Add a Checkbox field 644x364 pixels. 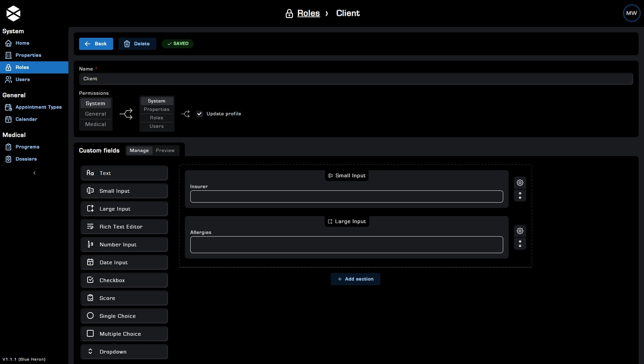(124, 280)
